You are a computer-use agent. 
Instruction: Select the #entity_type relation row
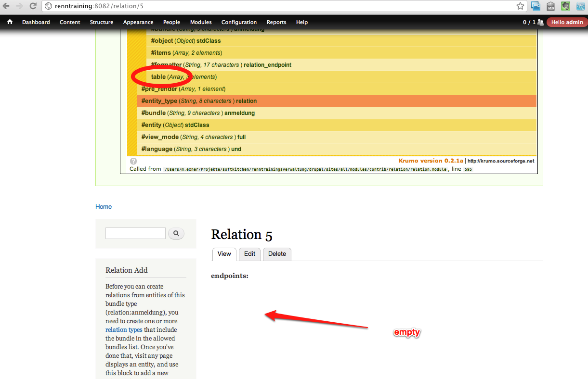click(337, 101)
